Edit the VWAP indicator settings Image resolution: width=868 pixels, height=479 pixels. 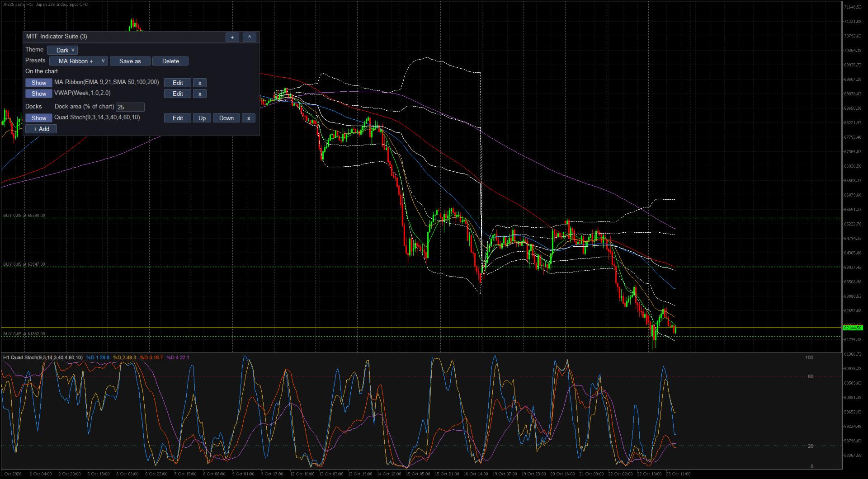(178, 94)
